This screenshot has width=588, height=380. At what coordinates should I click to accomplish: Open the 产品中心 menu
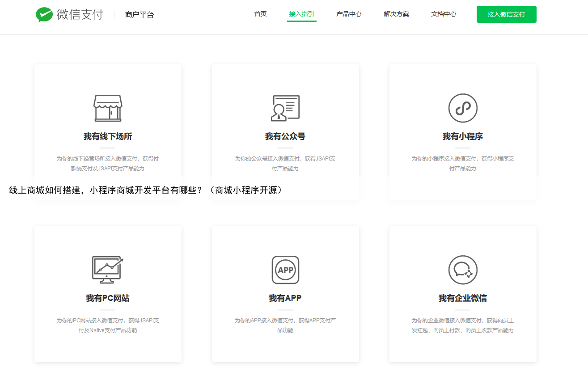349,14
